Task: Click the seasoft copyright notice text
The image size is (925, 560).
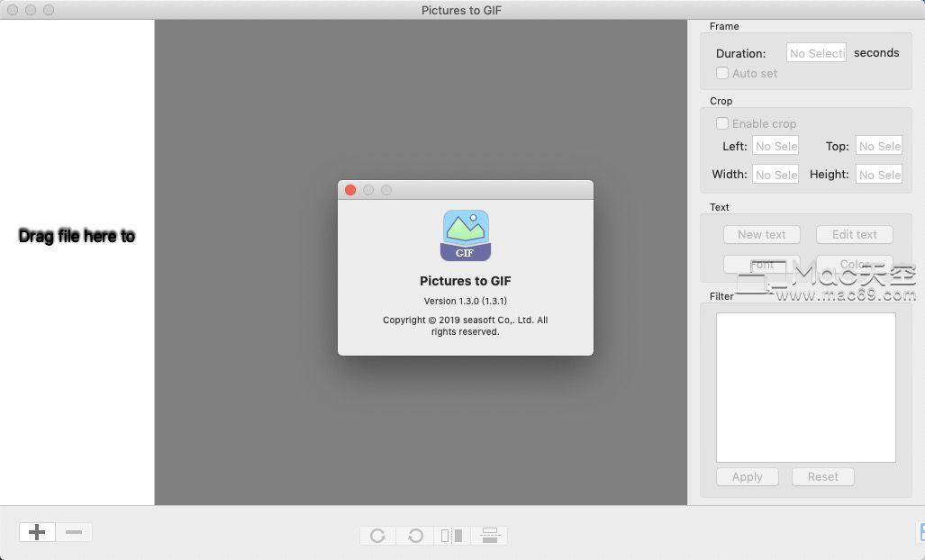Action: tap(466, 326)
